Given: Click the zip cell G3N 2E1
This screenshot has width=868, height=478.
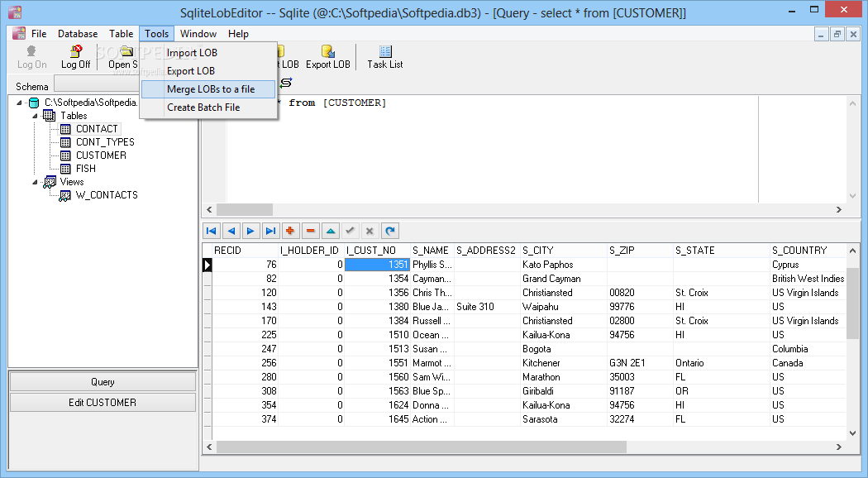Looking at the screenshot, I should click(640, 363).
